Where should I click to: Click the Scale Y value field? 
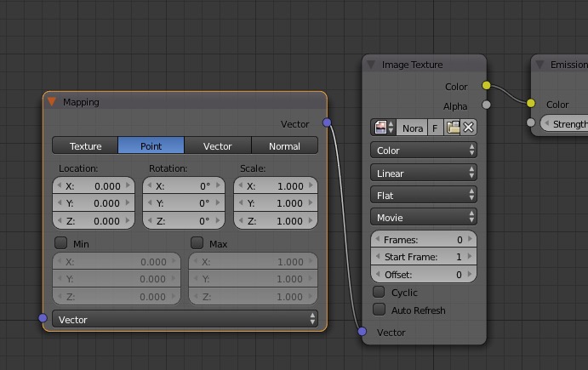(x=276, y=203)
